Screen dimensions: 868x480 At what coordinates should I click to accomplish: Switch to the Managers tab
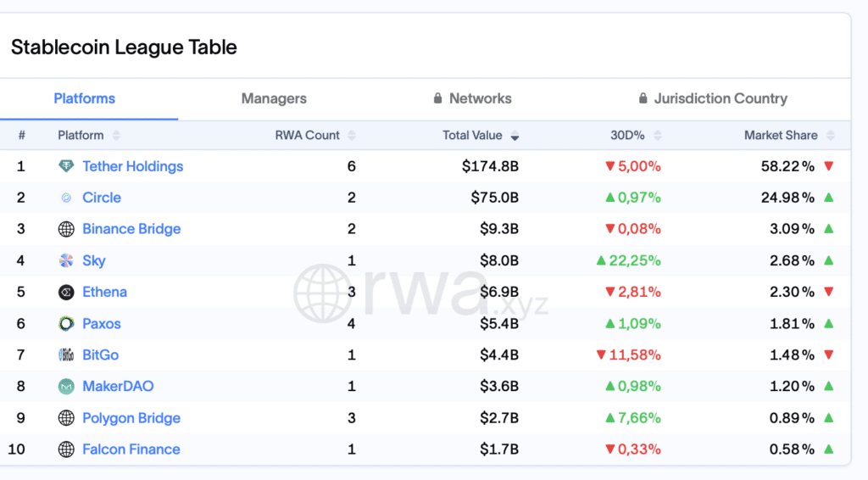(274, 98)
